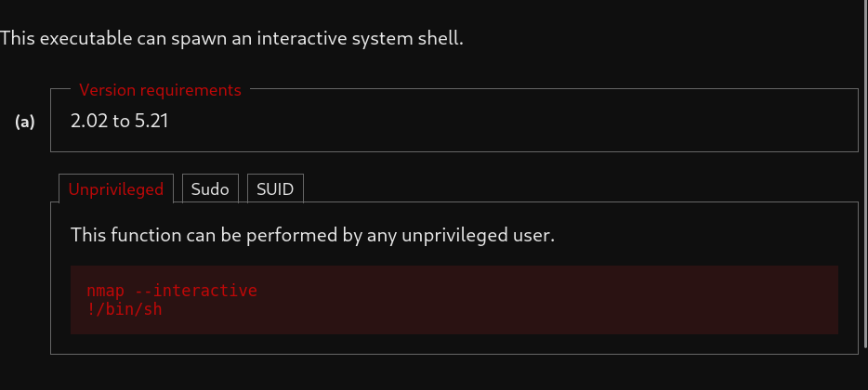Screen dimensions: 868x390
Task: Click the word "to" in the version range
Action: (120, 121)
